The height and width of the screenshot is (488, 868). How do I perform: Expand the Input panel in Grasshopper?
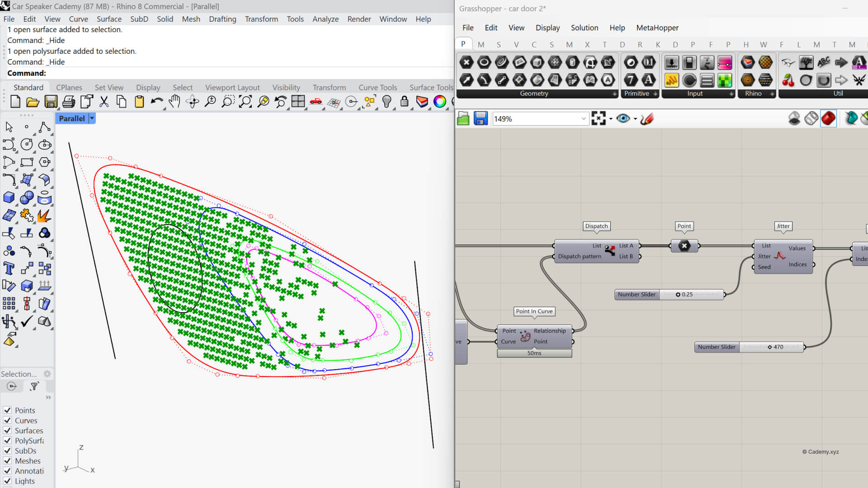[731, 94]
